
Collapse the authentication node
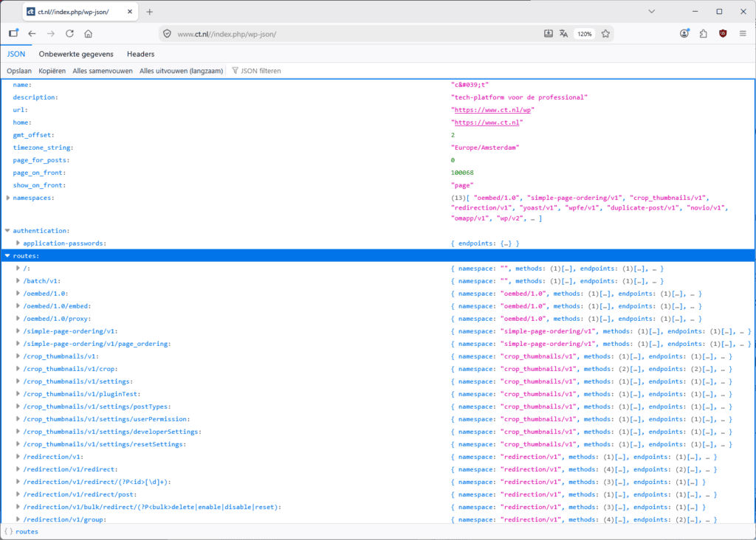(x=7, y=231)
